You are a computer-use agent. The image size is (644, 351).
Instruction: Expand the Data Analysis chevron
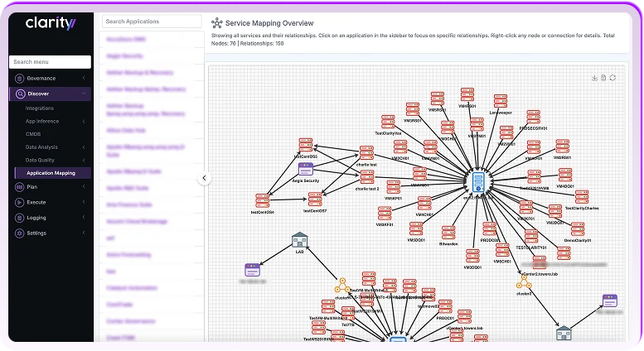pyautogui.click(x=84, y=147)
